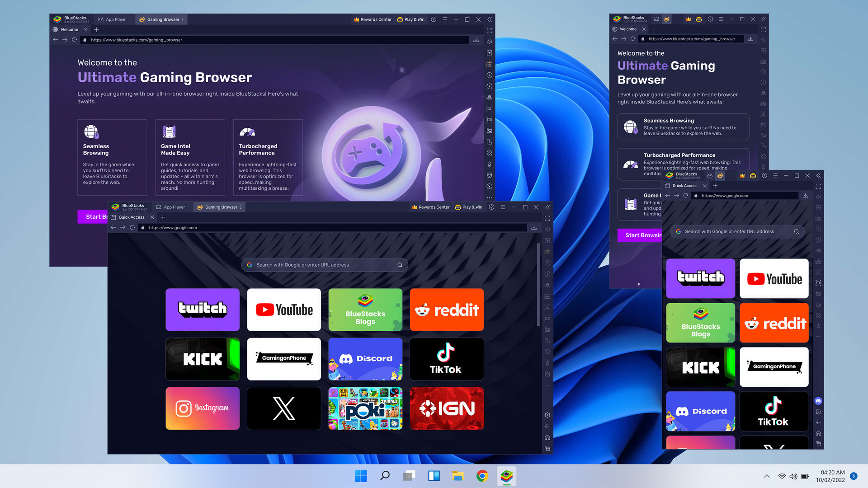Click Rewards Center in the center Quick Access window
Viewport: 868px width, 488px height.
[x=431, y=207]
